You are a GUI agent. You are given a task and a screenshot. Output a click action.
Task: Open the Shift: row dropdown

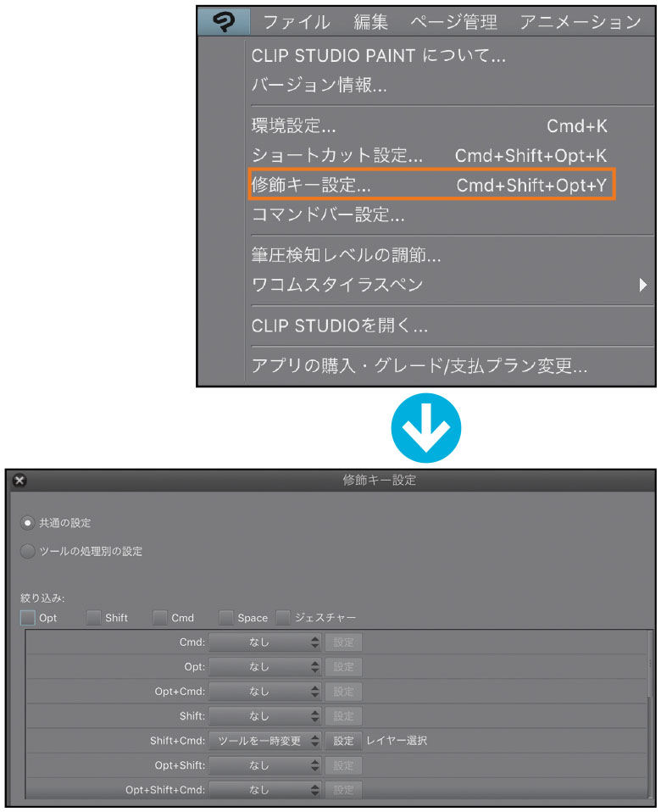265,716
